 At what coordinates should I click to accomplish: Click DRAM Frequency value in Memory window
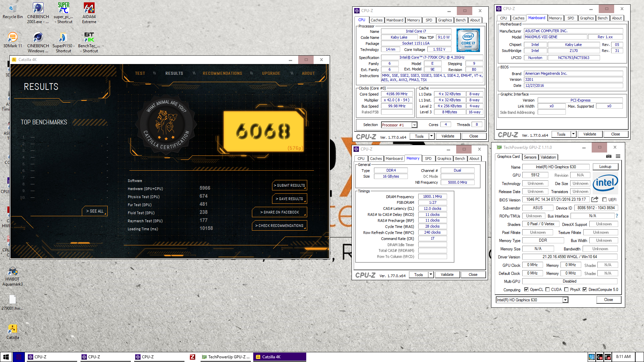point(432,197)
